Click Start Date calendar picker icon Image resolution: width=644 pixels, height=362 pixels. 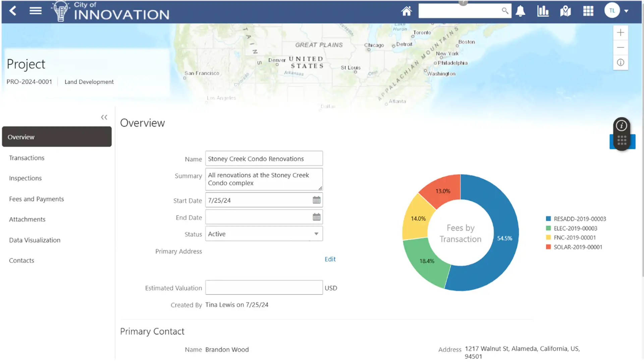[x=316, y=200]
